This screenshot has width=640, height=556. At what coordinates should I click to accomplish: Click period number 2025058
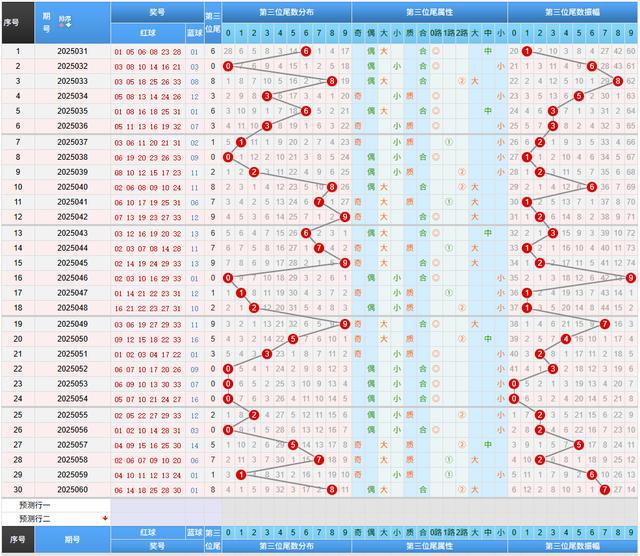tap(72, 460)
